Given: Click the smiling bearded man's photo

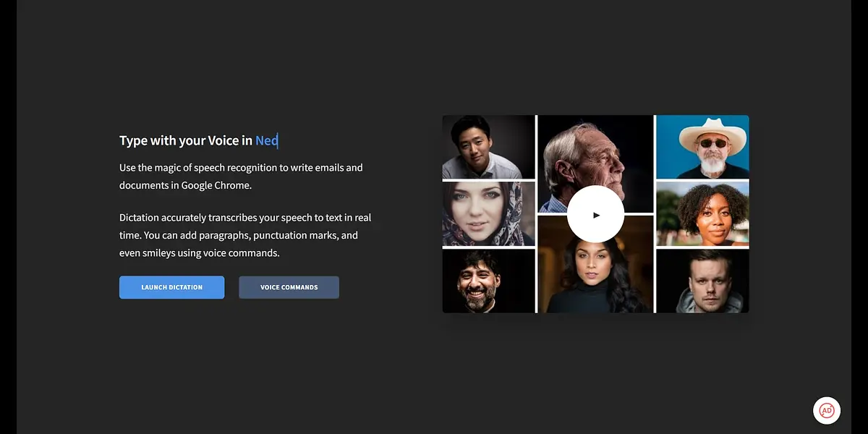Looking at the screenshot, I should click(x=488, y=281).
